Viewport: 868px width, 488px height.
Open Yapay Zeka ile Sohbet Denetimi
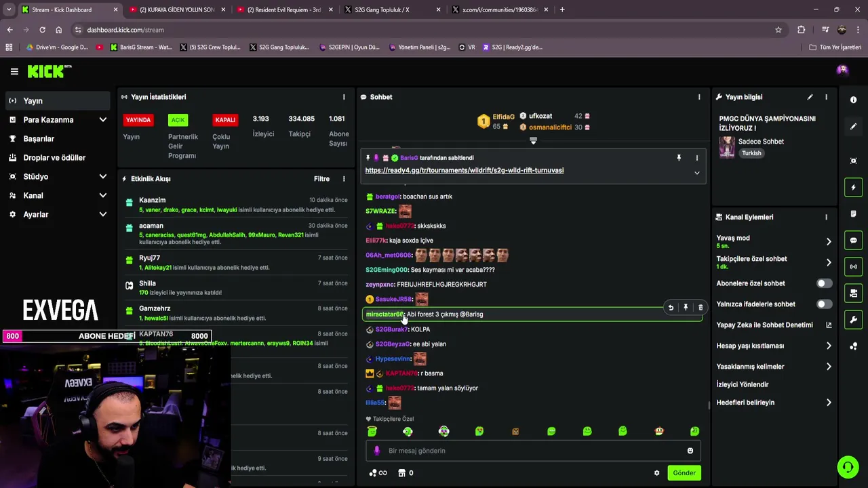(774, 325)
